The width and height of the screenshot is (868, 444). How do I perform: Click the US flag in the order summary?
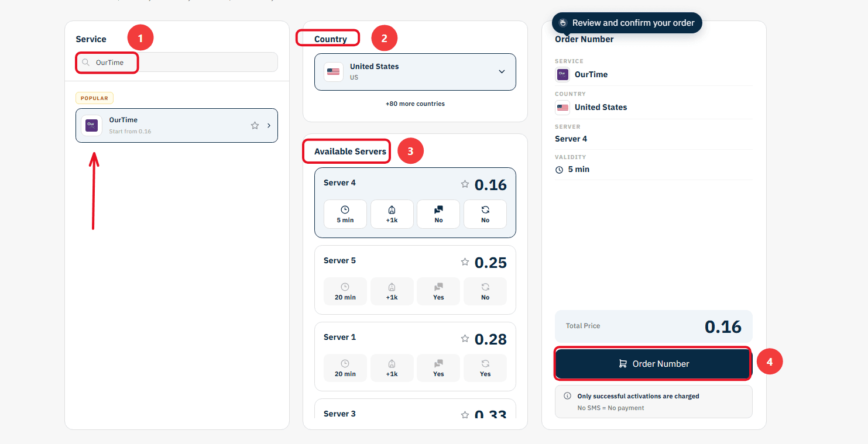coord(562,108)
